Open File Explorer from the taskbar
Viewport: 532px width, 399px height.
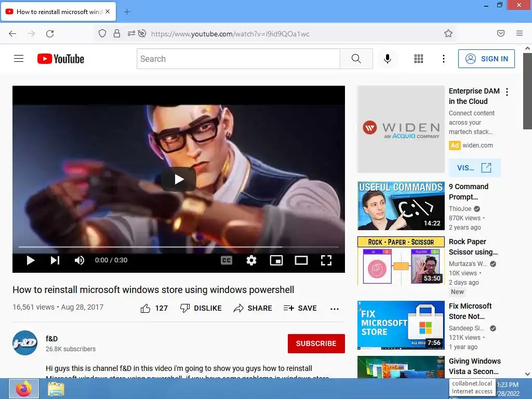point(56,389)
